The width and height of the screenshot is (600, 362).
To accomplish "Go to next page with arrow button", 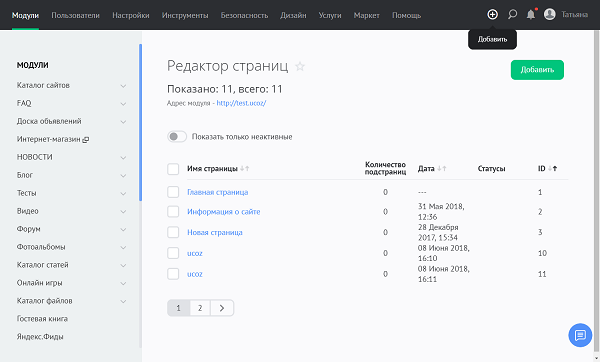I will (222, 308).
